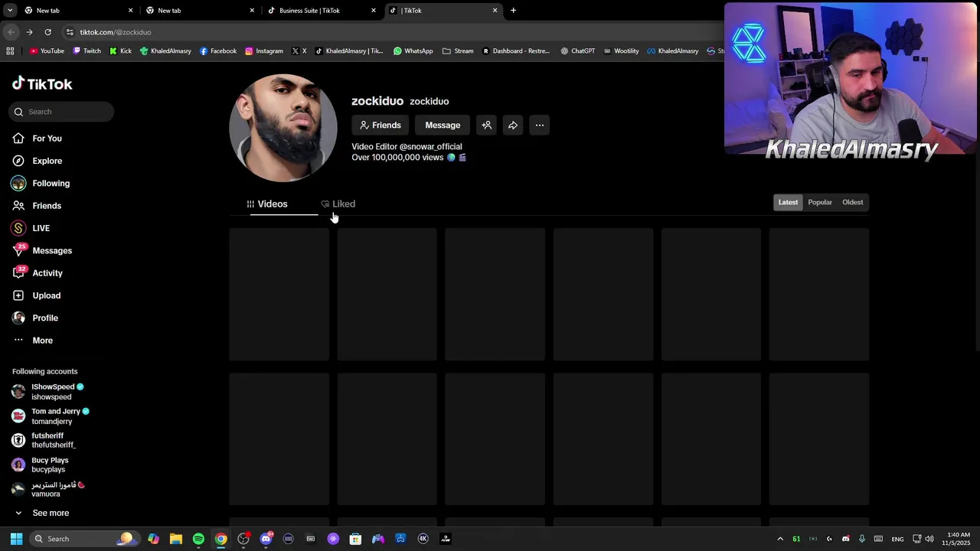Viewport: 980px width, 551px height.
Task: Sort videos by Popular
Action: 820,202
